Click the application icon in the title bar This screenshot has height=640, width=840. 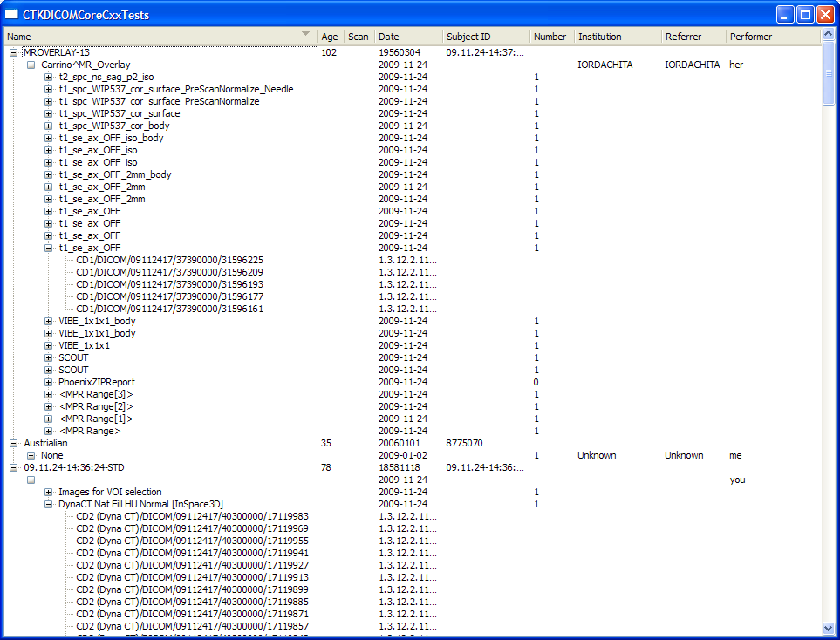coord(12,14)
